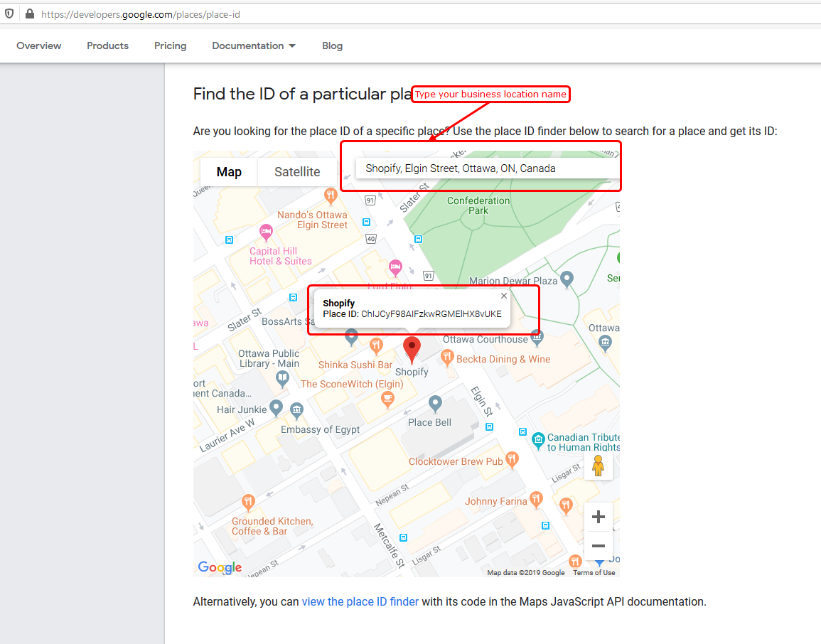Click the Nando's Ottawa restaurant marker
The image size is (821, 644).
point(330,195)
